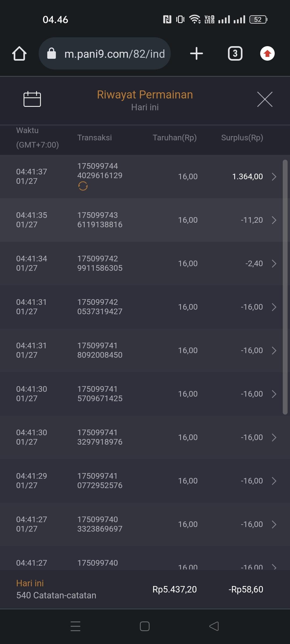This screenshot has width=290, height=644.
Task: Open the calendar date picker icon
Action: click(32, 99)
